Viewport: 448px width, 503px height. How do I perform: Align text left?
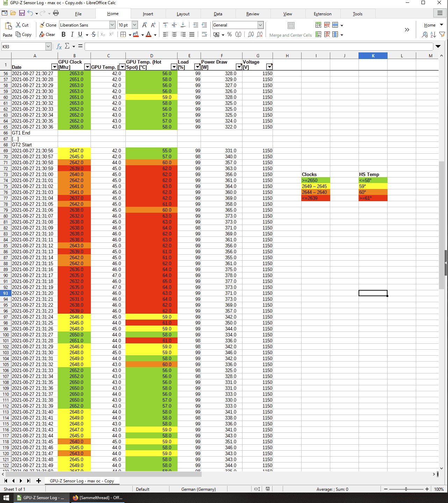click(165, 35)
